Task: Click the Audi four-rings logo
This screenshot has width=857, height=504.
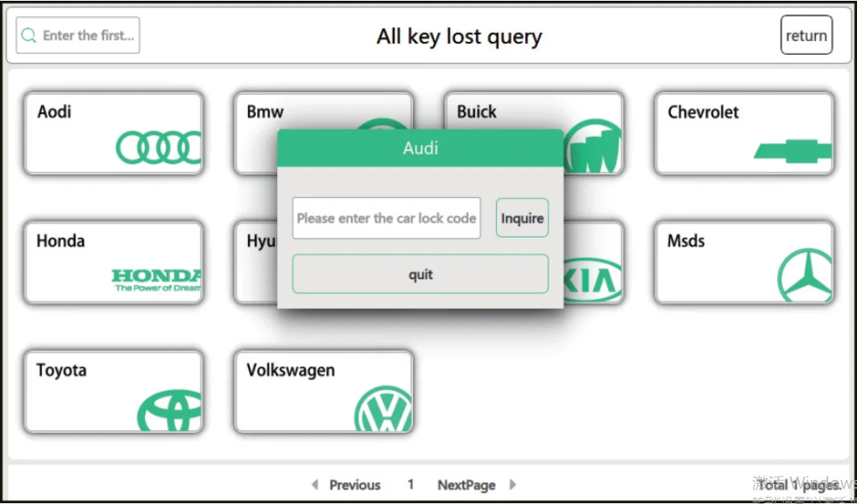Action: (159, 147)
